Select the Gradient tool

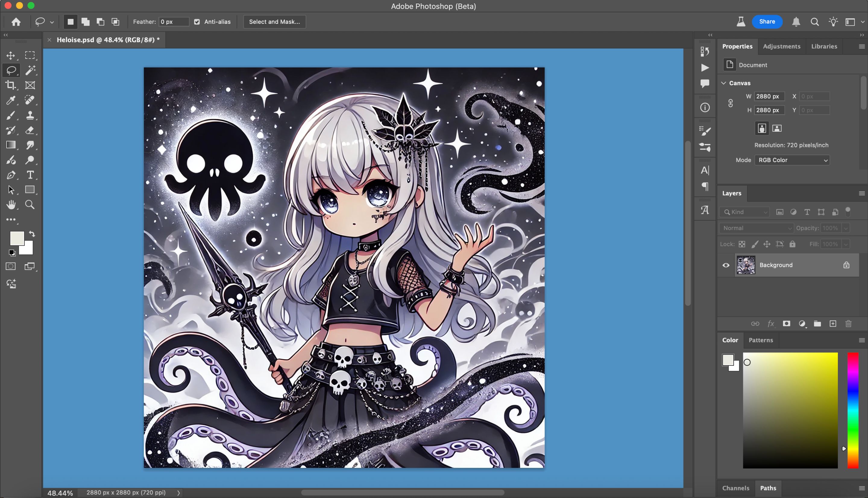(x=11, y=145)
